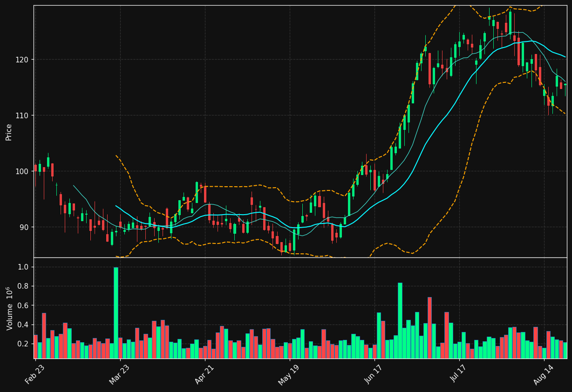Image resolution: width=572 pixels, height=392 pixels.
Task: Click the May 19 date label
Action: pyautogui.click(x=288, y=375)
